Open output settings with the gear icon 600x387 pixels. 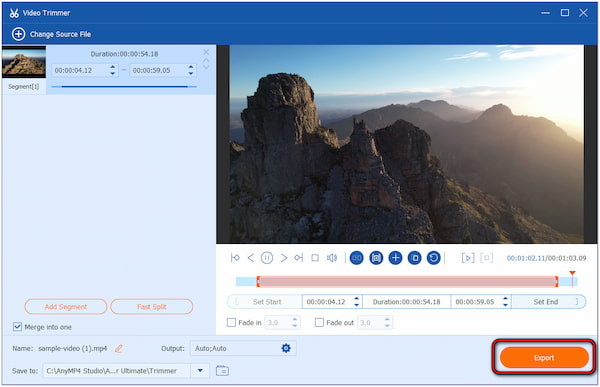pos(286,348)
